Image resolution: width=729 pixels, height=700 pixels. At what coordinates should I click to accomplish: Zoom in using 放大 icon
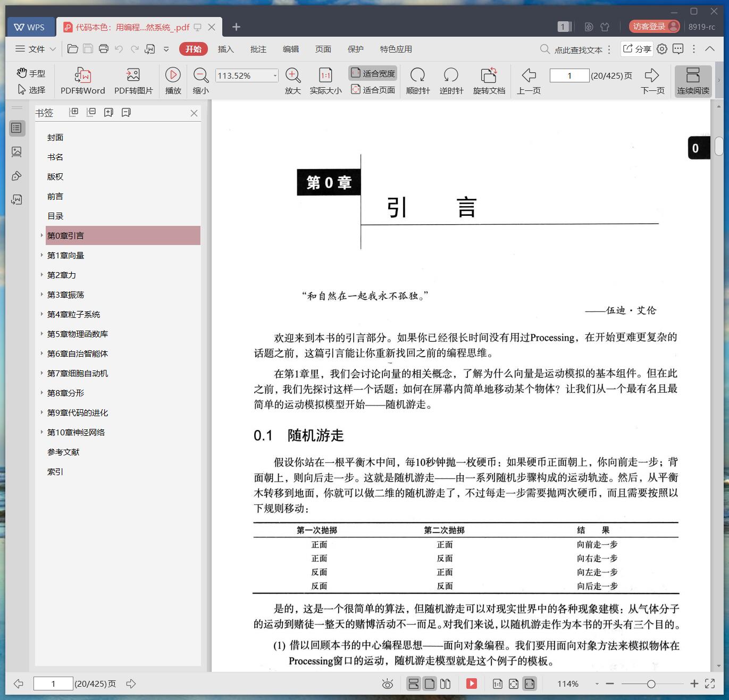pos(293,81)
